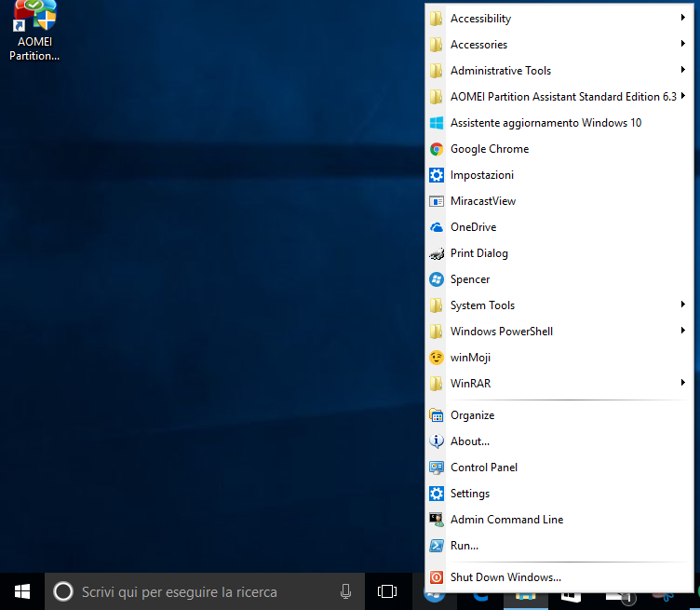Viewport: 700px width, 610px height.
Task: Expand the Administrative Tools submenu arrow
Action: [682, 69]
